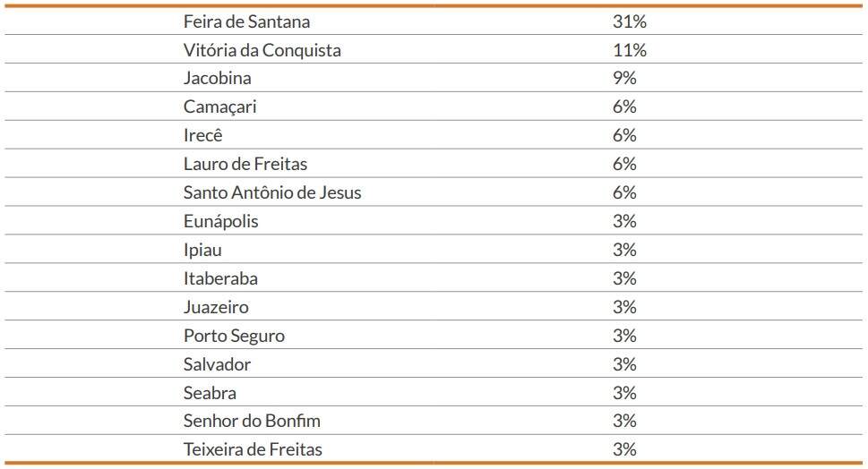Click the 9% value for Jacobina
This screenshot has width=868, height=469.
[624, 78]
